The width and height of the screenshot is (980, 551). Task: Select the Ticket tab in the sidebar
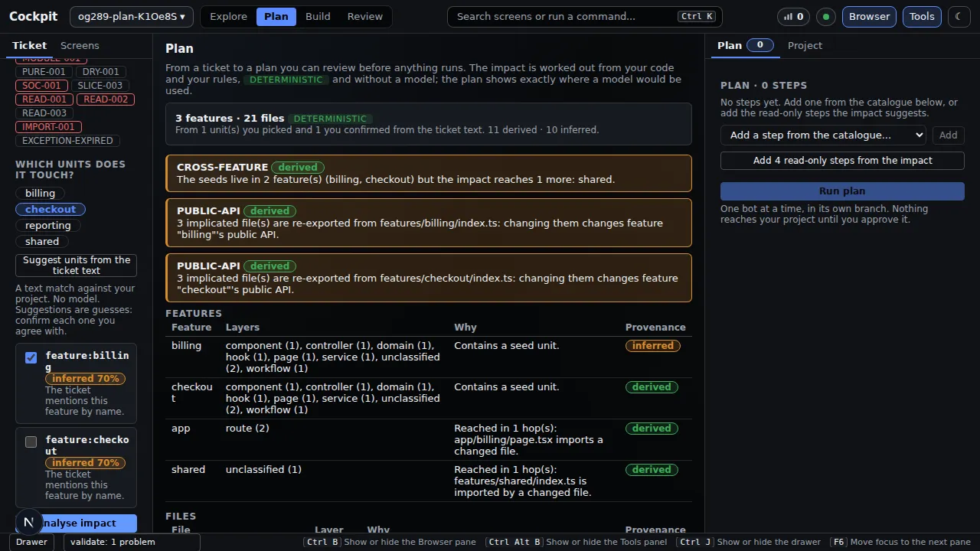(29, 45)
